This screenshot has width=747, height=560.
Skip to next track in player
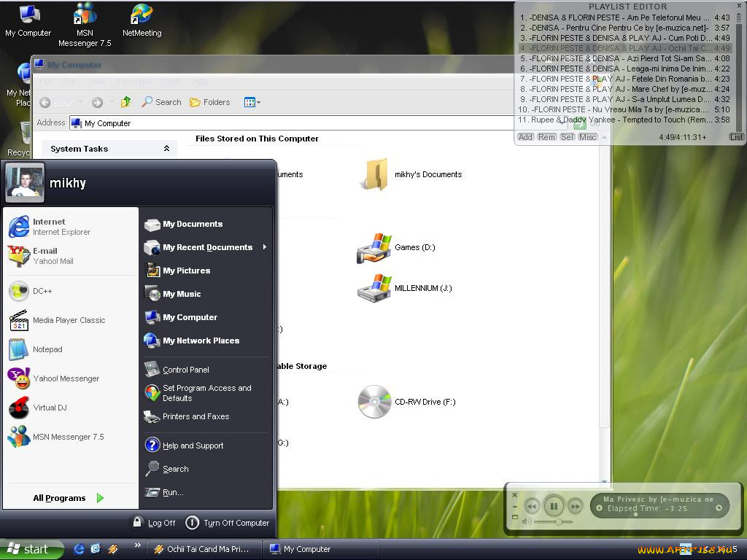[576, 506]
